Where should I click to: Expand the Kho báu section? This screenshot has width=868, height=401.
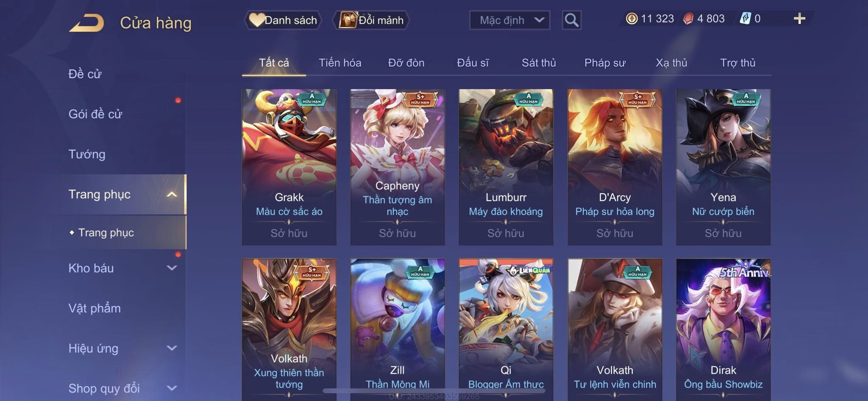click(122, 268)
